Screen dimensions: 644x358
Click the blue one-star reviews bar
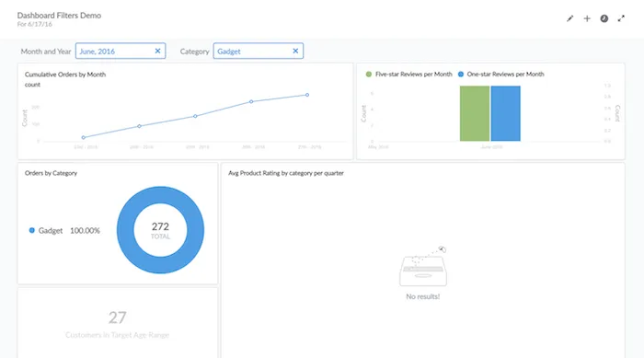[x=506, y=113]
